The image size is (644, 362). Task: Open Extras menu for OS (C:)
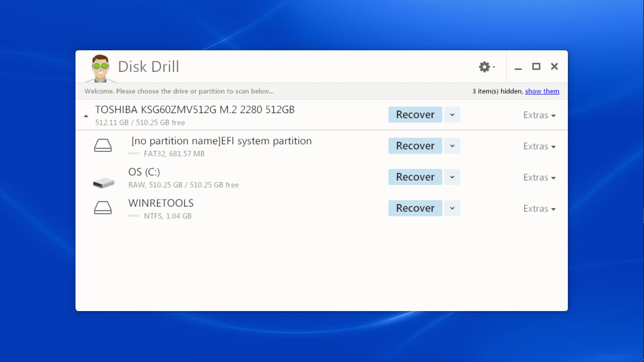coord(539,177)
